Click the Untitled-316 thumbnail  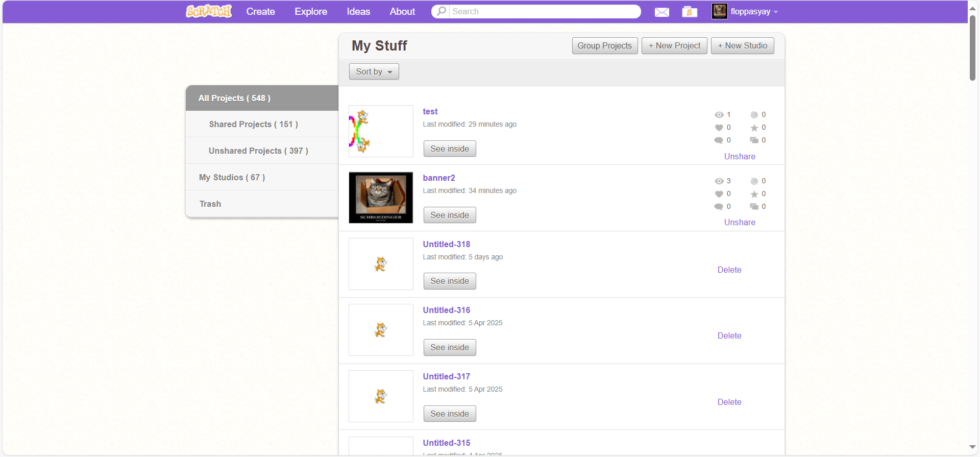(x=381, y=330)
